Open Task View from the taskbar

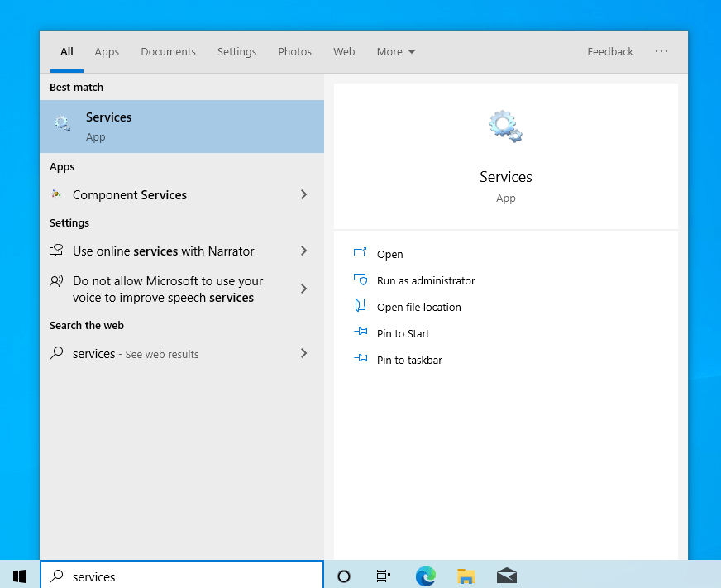pyautogui.click(x=384, y=576)
